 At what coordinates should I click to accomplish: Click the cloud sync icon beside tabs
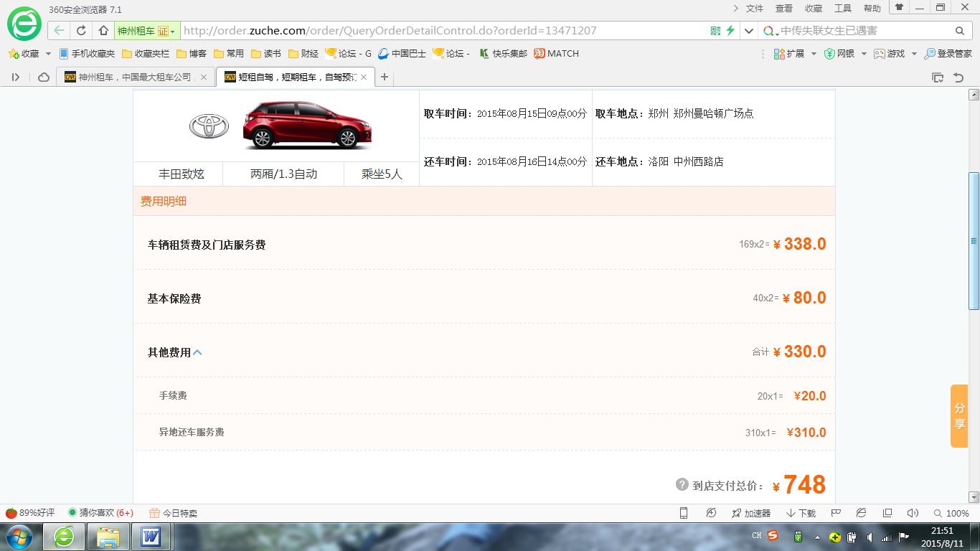click(43, 77)
